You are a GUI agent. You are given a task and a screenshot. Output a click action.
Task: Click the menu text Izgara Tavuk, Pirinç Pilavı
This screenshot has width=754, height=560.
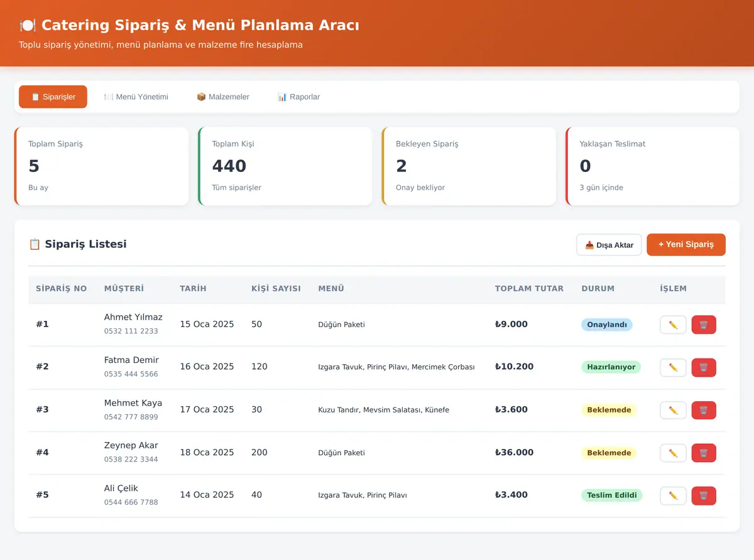click(363, 495)
